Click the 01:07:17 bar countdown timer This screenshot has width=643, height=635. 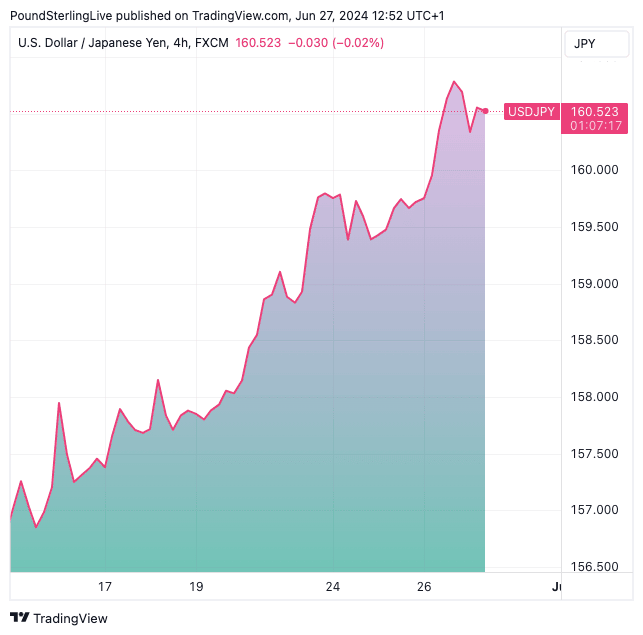595,126
